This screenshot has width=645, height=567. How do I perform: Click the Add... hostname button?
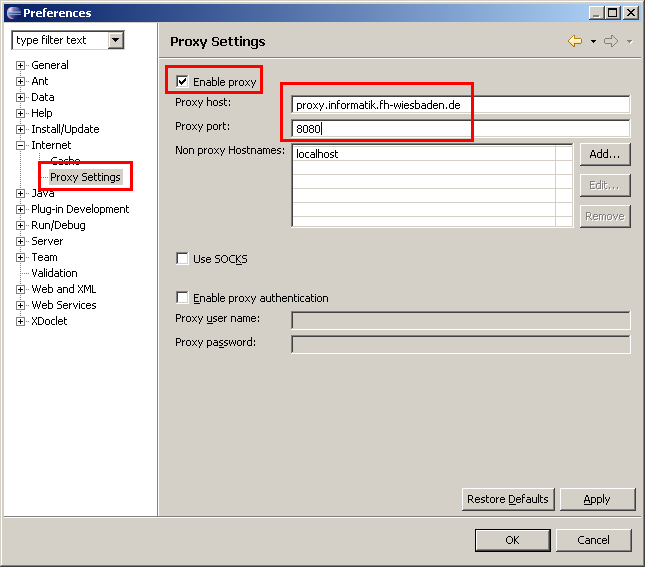(x=605, y=154)
